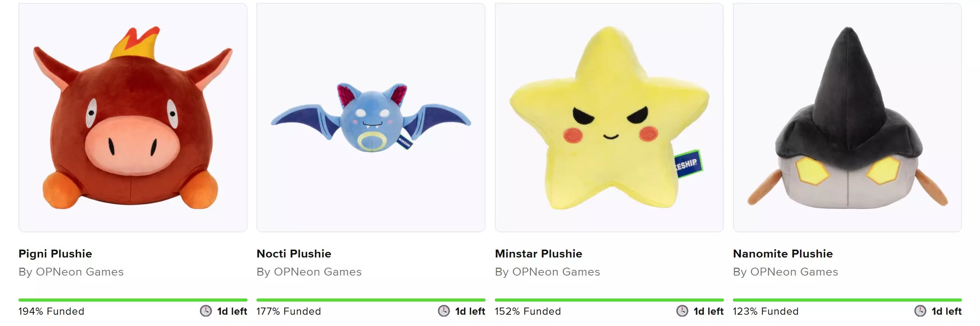Click the clock icon under Nanomite Plushie
This screenshot has width=980, height=326.
920,311
